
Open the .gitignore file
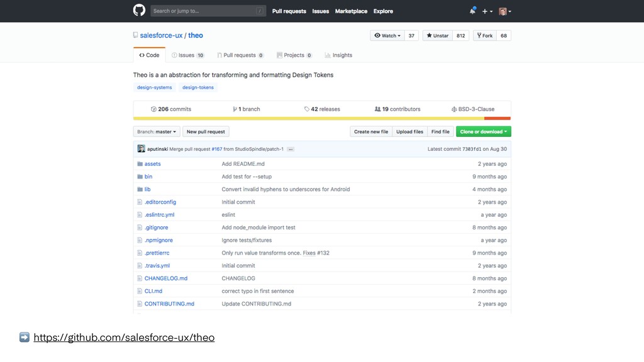point(156,228)
